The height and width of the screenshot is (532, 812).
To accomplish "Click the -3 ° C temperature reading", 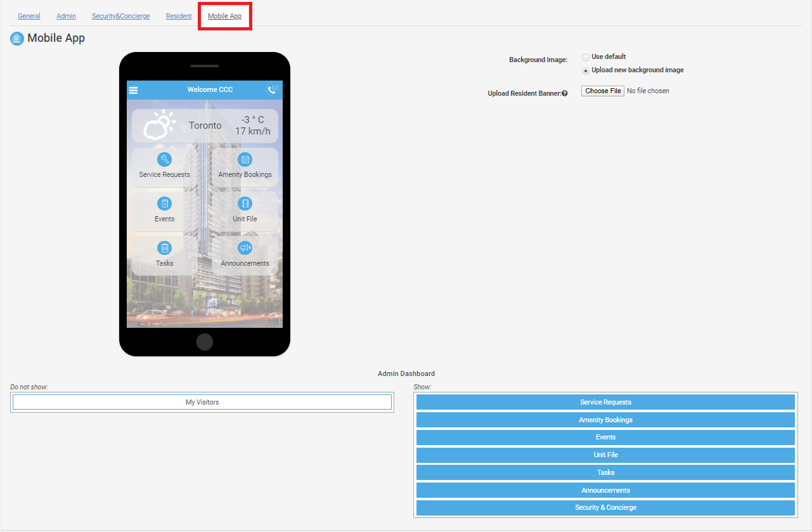I will (253, 120).
